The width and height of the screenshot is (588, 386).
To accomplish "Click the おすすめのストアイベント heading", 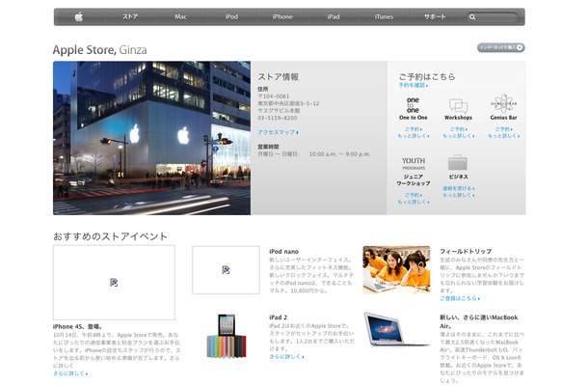I will [x=110, y=236].
